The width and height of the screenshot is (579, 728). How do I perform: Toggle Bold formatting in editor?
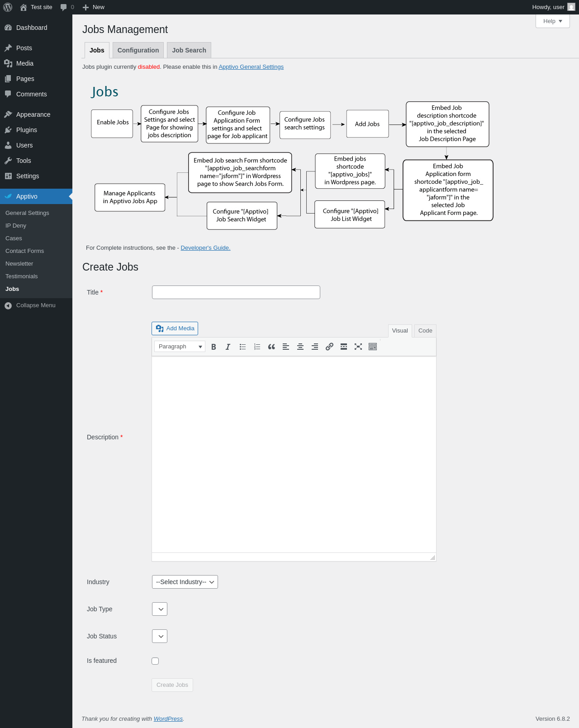tap(214, 347)
